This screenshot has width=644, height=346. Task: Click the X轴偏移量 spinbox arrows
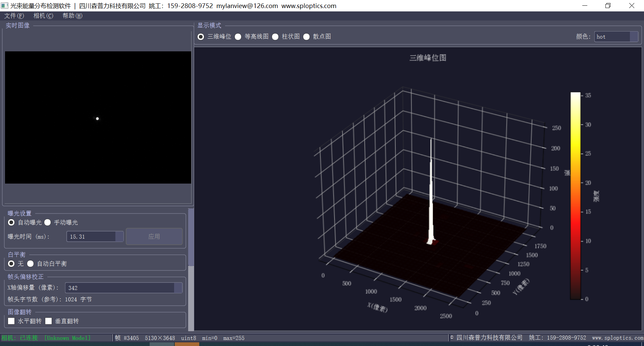[178, 288]
